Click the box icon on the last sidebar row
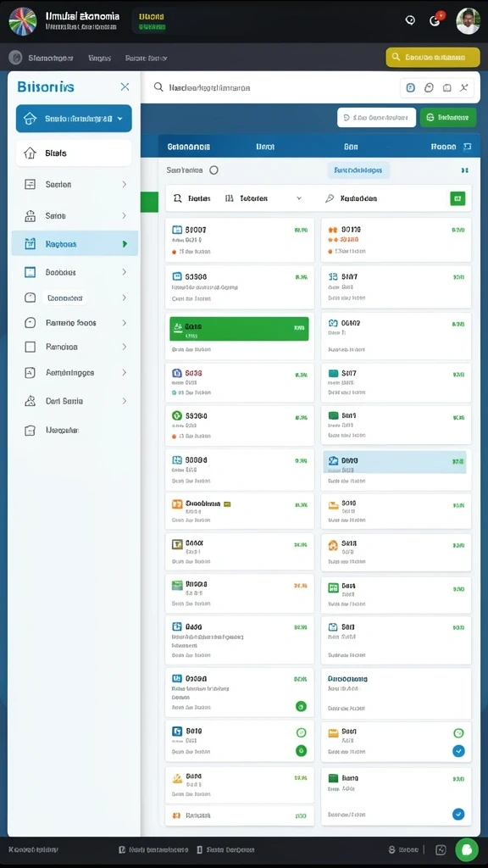This screenshot has width=488, height=868. tap(30, 430)
